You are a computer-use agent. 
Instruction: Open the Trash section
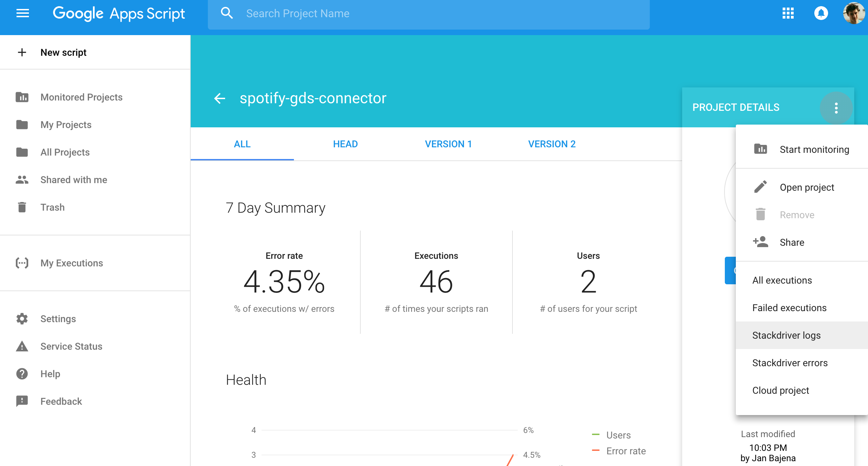click(95, 207)
